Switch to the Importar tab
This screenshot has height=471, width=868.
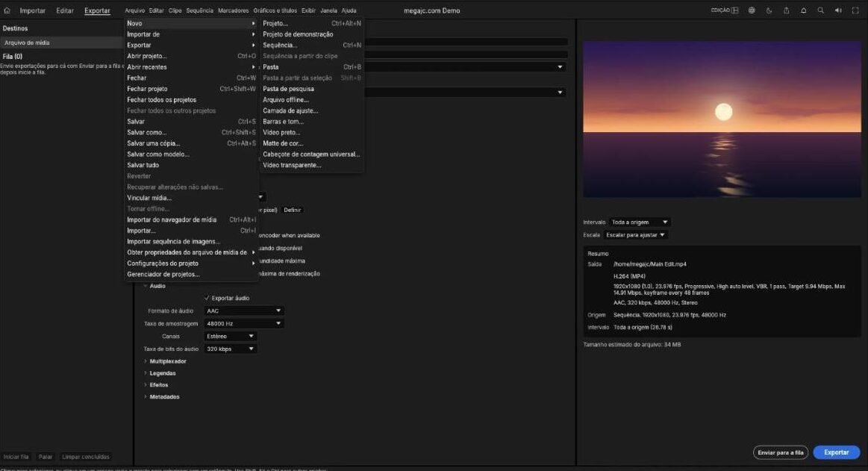(33, 10)
